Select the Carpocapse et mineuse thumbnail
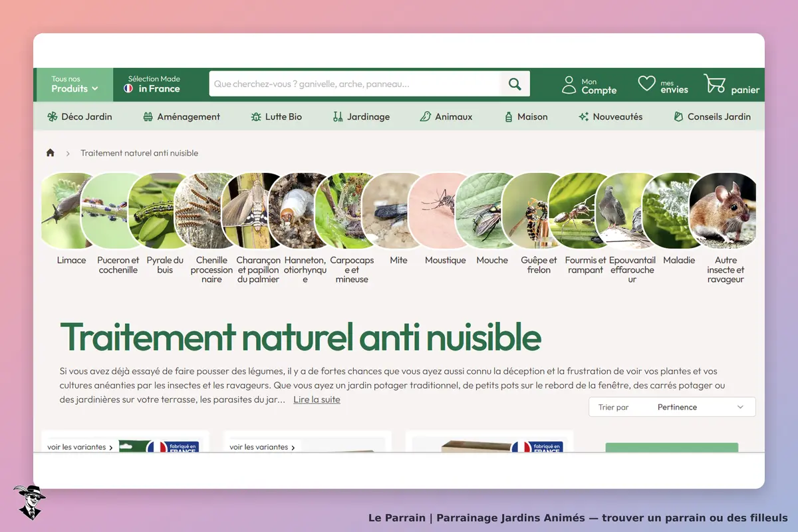 pos(343,211)
